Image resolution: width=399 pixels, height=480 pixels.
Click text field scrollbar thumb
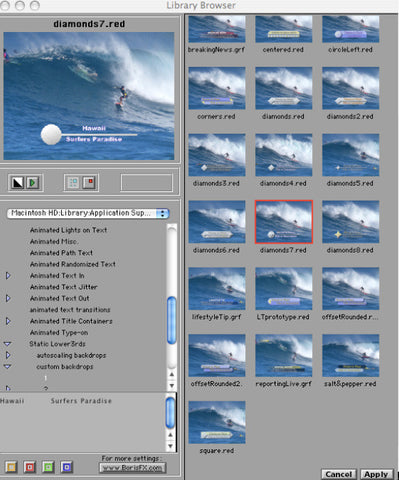(x=170, y=413)
